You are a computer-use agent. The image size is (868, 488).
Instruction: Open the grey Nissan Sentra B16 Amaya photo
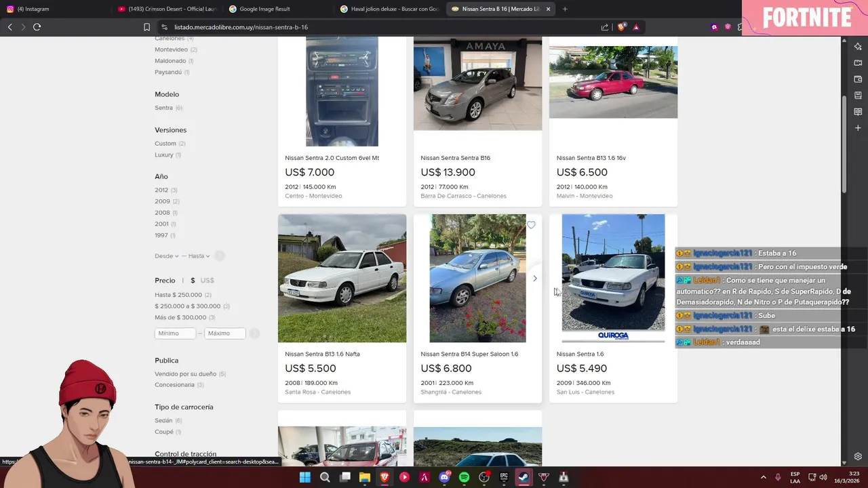coord(477,83)
